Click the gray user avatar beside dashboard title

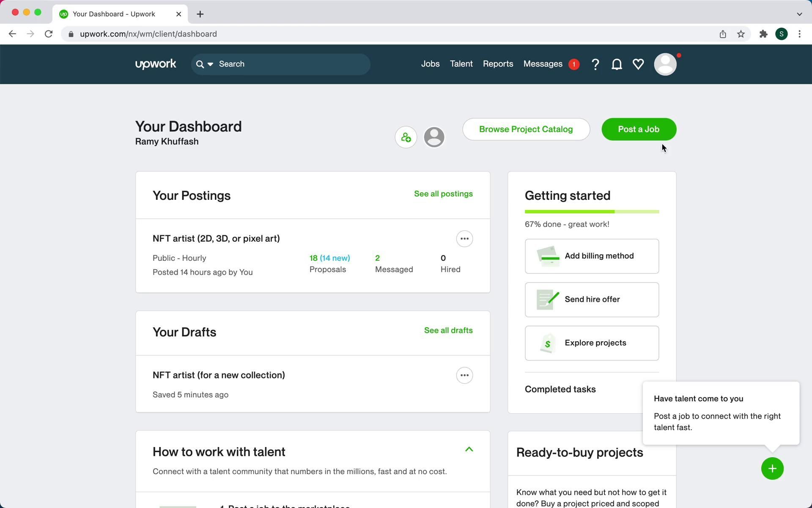[434, 137]
